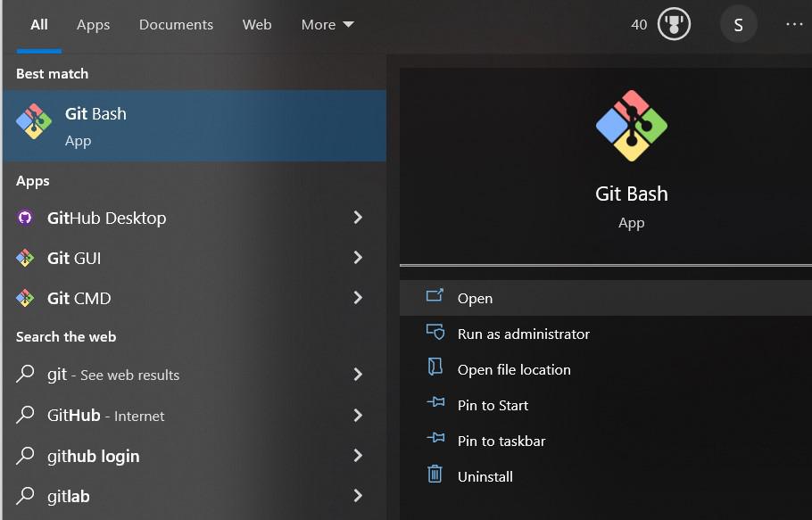Image resolution: width=812 pixels, height=520 pixels.
Task: Search the web for 'github login'
Action: [x=195, y=456]
